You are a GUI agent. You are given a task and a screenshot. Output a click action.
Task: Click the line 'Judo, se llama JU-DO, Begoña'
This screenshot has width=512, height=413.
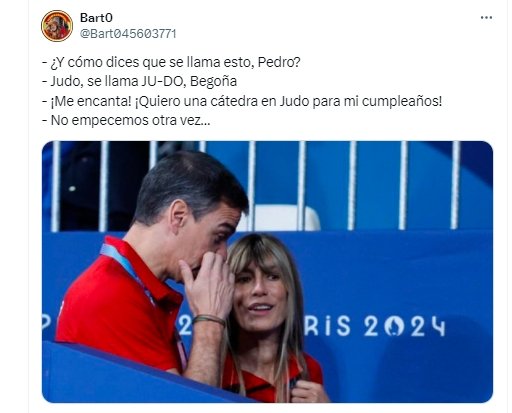(x=140, y=81)
